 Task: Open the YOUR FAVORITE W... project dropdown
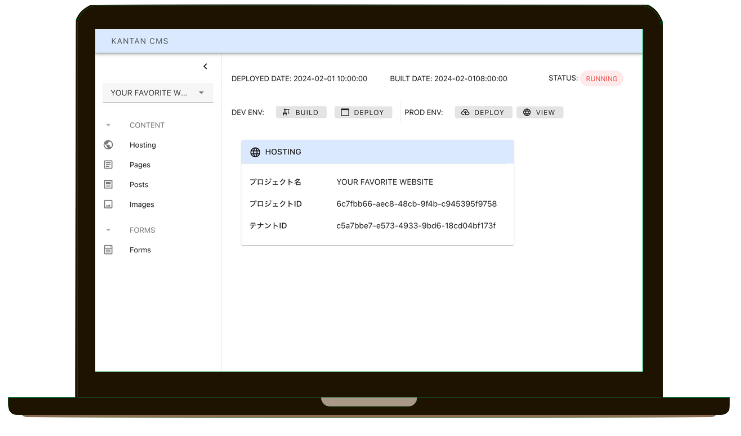157,93
